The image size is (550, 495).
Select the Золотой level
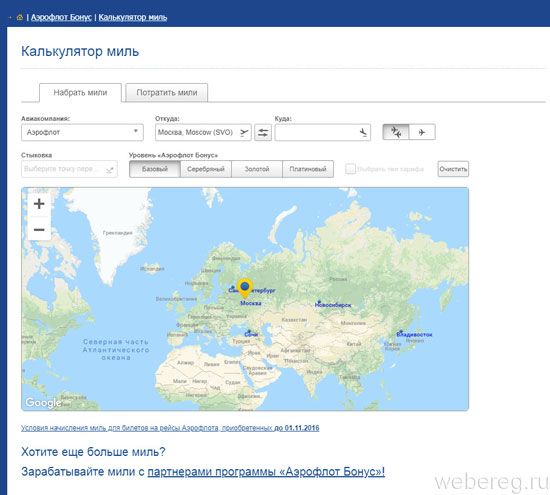pos(257,169)
